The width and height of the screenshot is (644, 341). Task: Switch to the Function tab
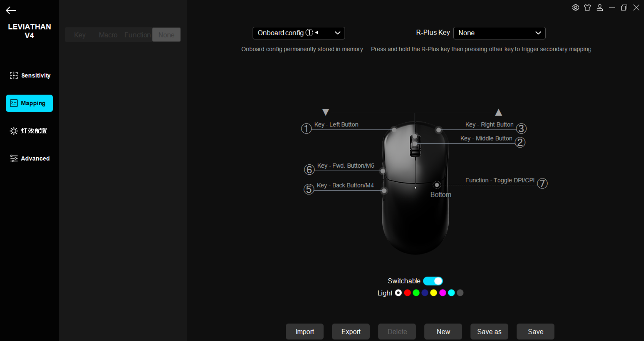click(137, 35)
